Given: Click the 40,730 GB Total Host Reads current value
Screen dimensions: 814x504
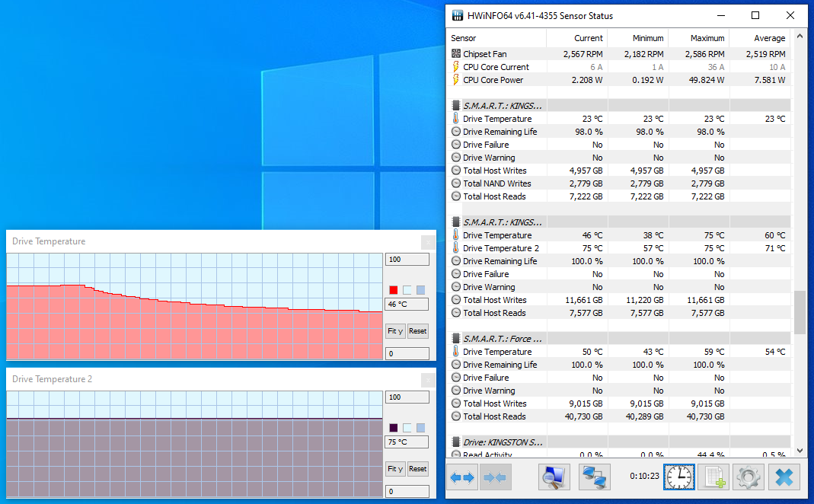Looking at the screenshot, I should [583, 416].
